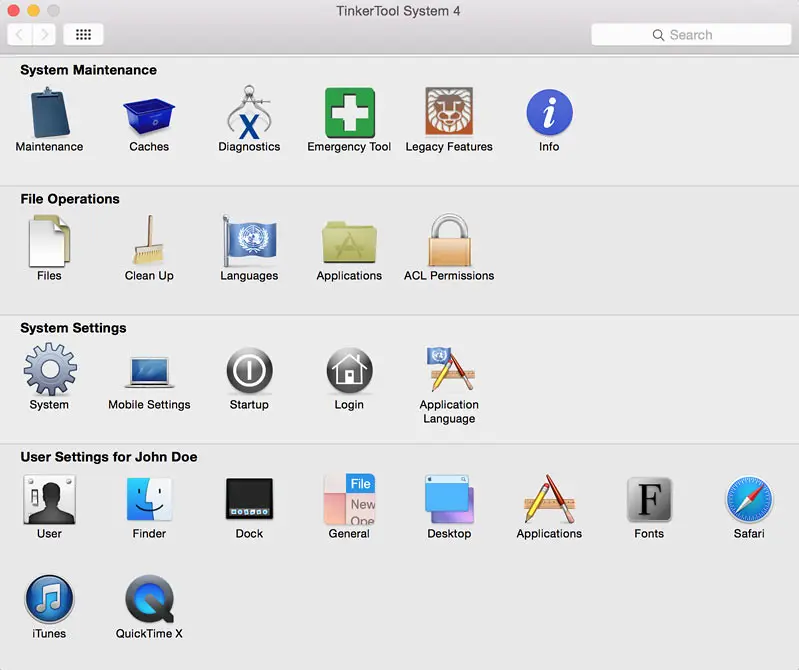This screenshot has height=670, width=799.
Task: Open the Fonts settings pane
Action: click(649, 499)
